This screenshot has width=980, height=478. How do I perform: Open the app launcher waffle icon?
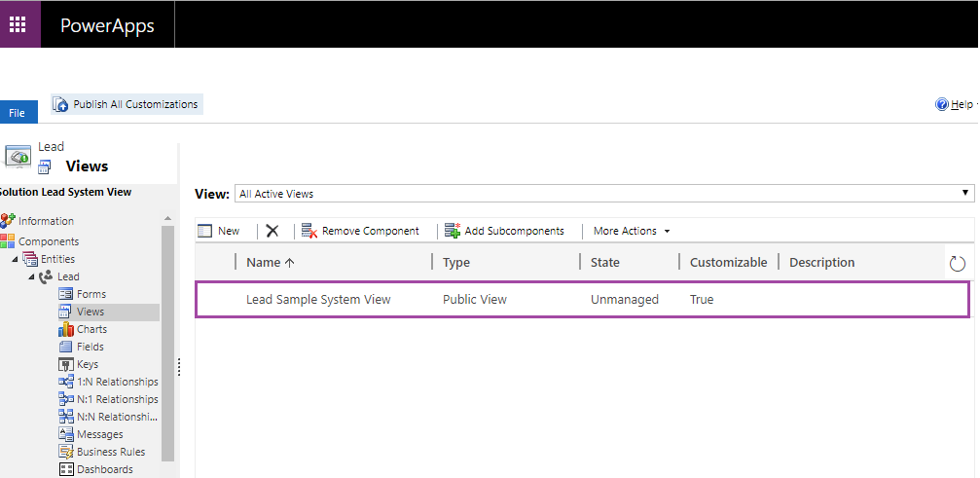point(18,25)
